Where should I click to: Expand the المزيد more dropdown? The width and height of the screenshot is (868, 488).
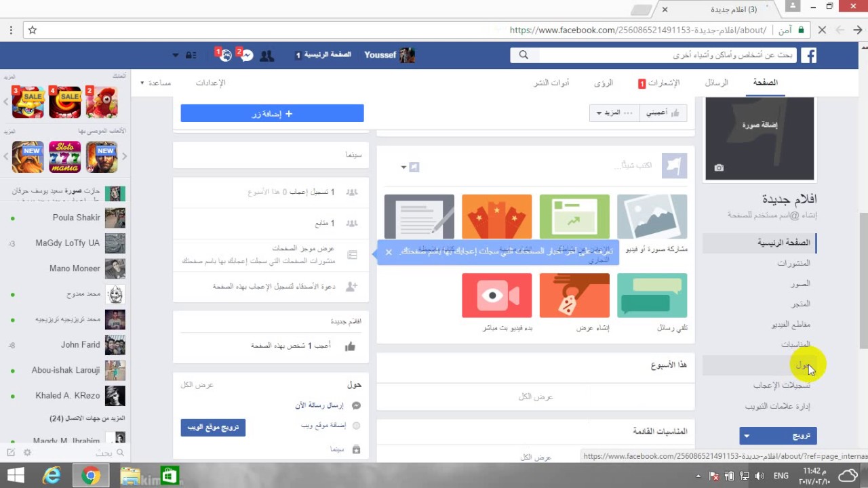coord(614,113)
